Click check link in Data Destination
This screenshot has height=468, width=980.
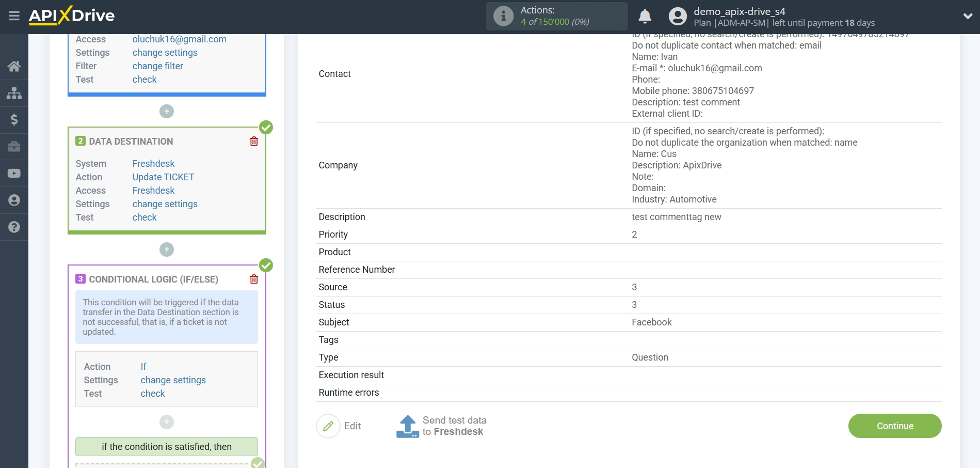click(144, 217)
